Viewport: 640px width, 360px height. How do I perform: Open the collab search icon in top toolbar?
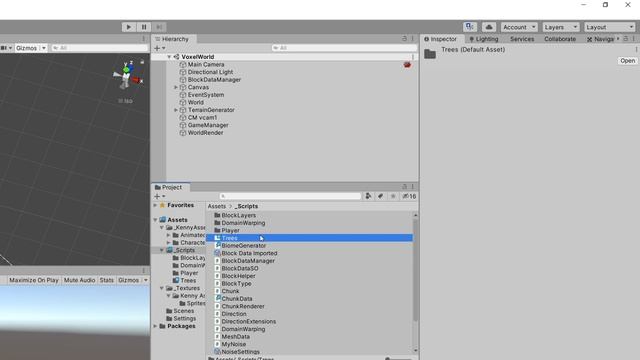[x=470, y=27]
